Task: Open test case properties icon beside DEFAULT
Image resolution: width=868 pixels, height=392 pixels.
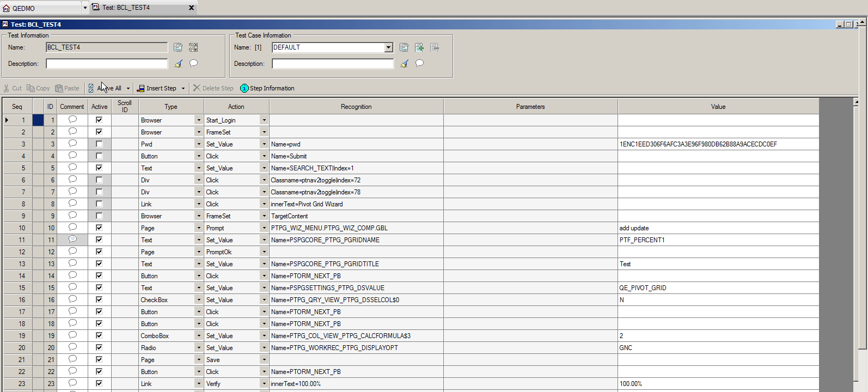Action: [x=404, y=47]
